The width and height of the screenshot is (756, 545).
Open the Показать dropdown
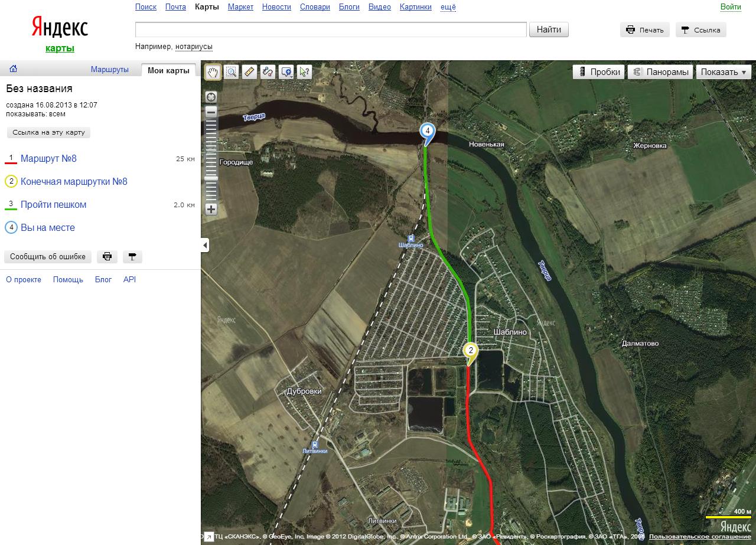coord(724,72)
